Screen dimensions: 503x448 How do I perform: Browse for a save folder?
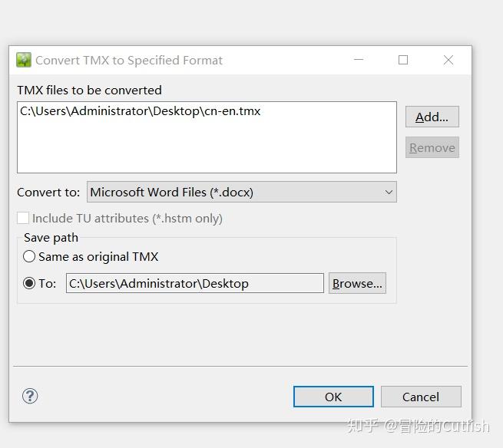357,283
